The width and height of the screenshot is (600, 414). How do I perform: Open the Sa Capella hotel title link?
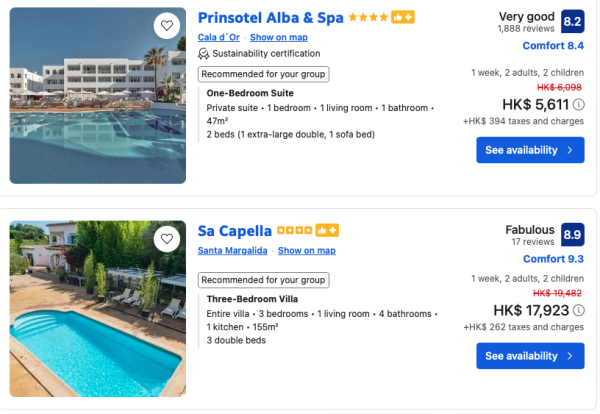coord(235,231)
